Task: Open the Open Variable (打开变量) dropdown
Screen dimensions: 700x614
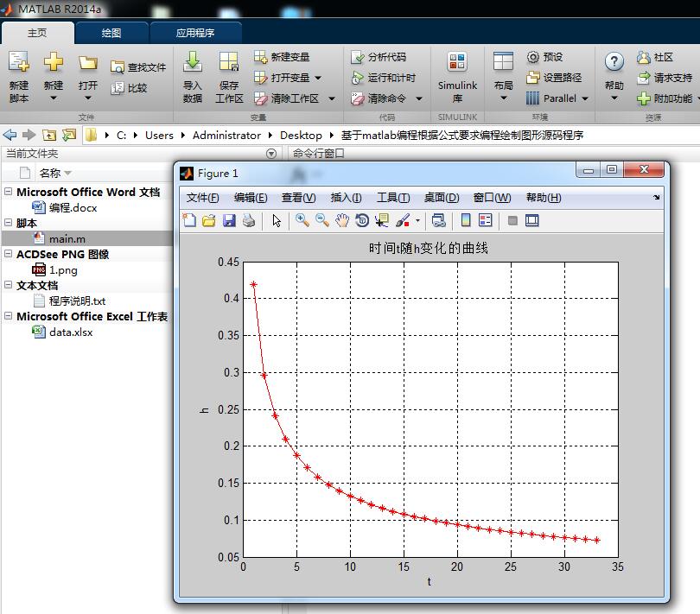Action: point(317,78)
